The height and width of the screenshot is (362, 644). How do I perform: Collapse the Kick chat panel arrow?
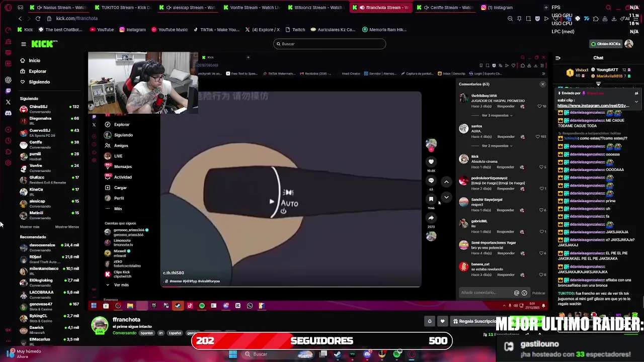pos(557,58)
